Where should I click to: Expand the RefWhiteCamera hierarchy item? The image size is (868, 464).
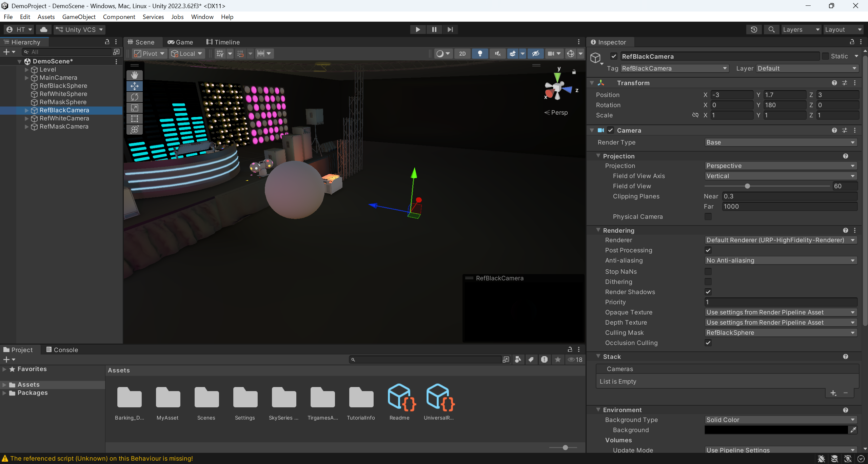[x=27, y=118]
